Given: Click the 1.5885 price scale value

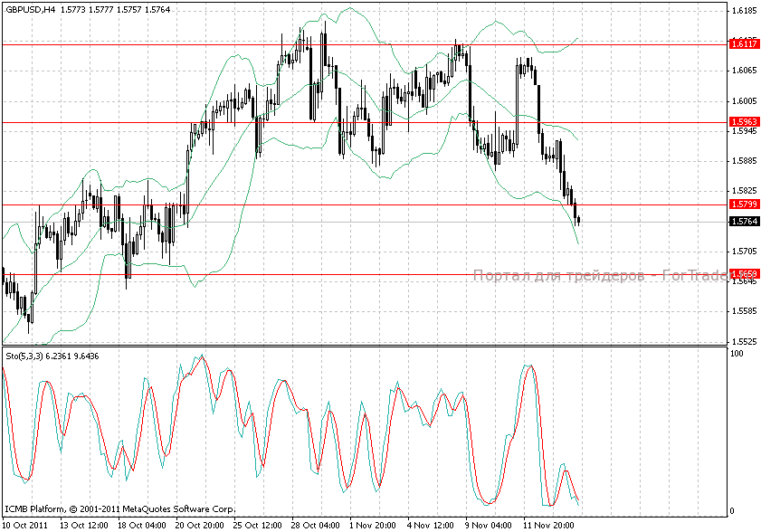Looking at the screenshot, I should coord(745,161).
